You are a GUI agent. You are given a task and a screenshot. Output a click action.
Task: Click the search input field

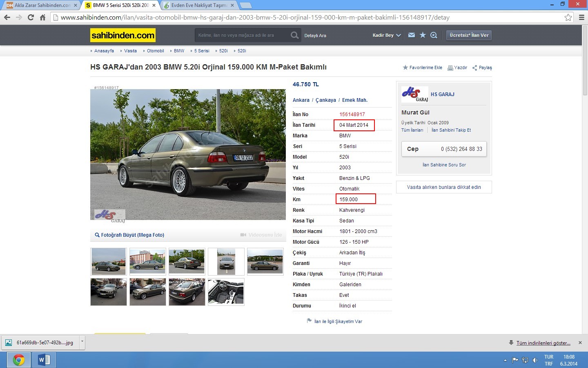(242, 35)
